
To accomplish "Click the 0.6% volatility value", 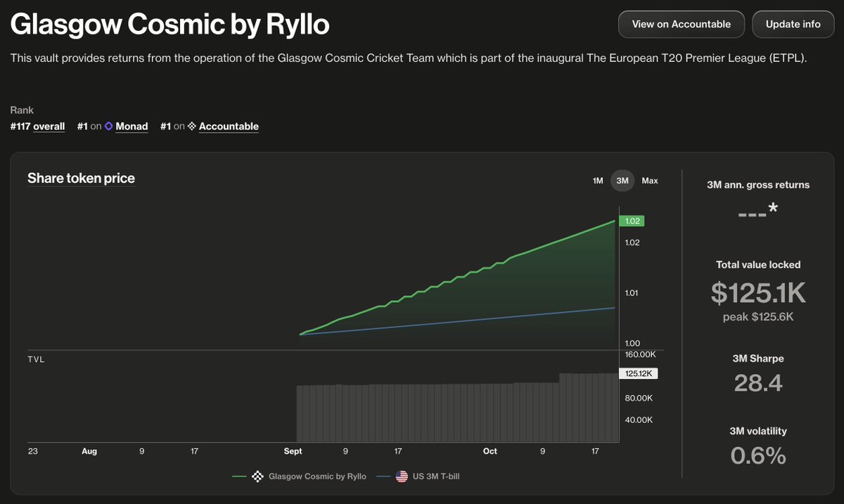I will (x=758, y=456).
